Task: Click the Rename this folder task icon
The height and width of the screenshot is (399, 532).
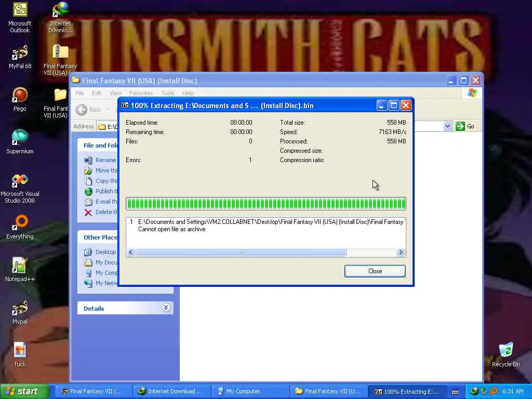Action: tap(88, 160)
